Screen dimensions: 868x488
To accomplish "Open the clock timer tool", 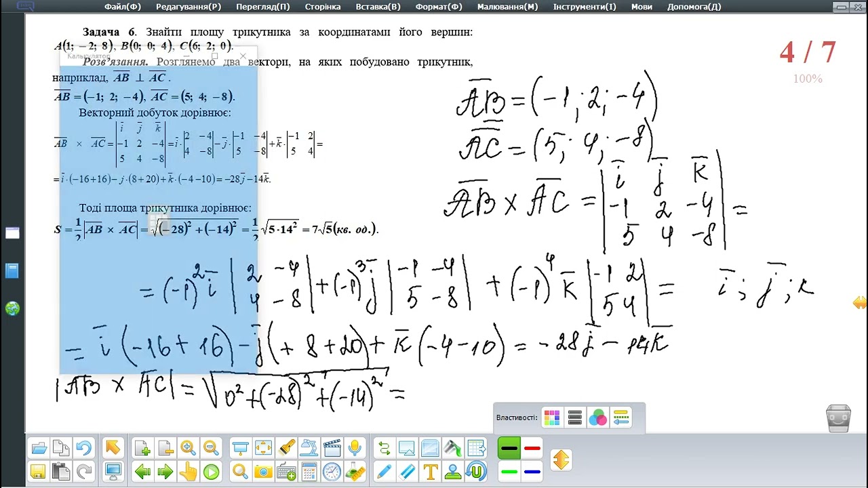I will [x=331, y=471].
